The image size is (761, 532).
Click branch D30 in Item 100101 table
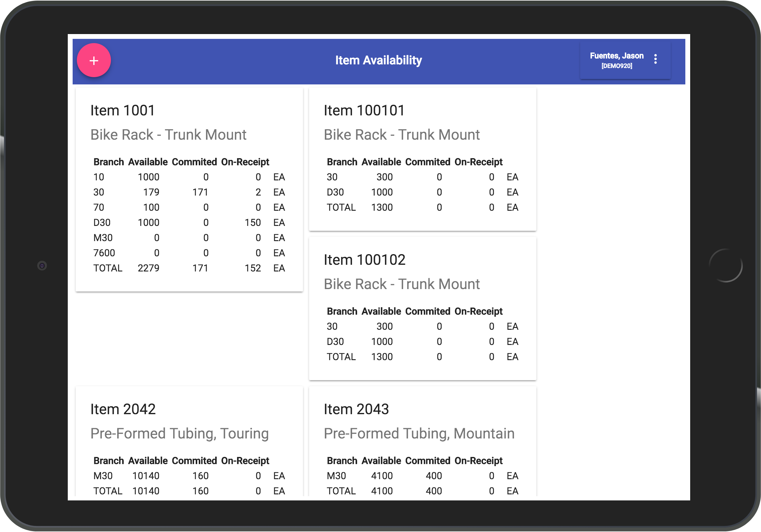click(335, 193)
